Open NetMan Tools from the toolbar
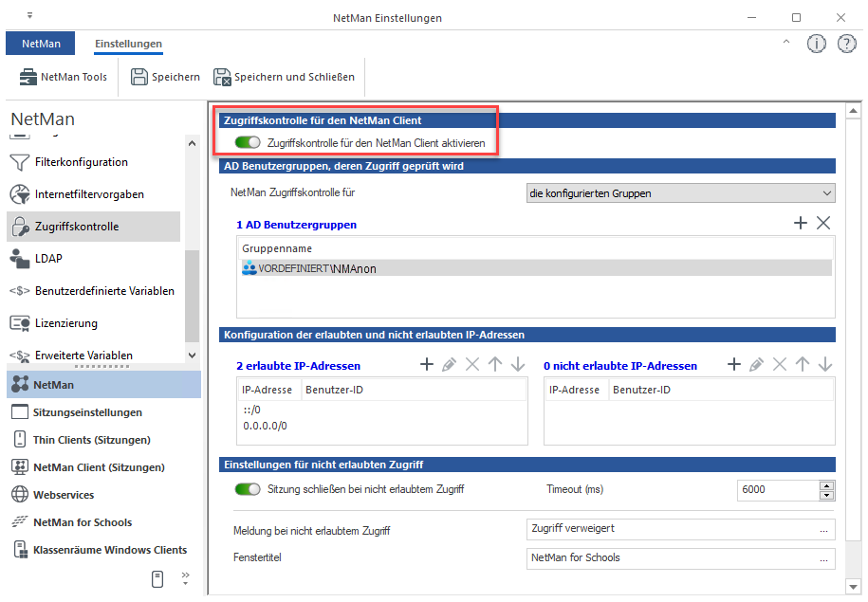Image resolution: width=868 pixels, height=602 pixels. 63,77
